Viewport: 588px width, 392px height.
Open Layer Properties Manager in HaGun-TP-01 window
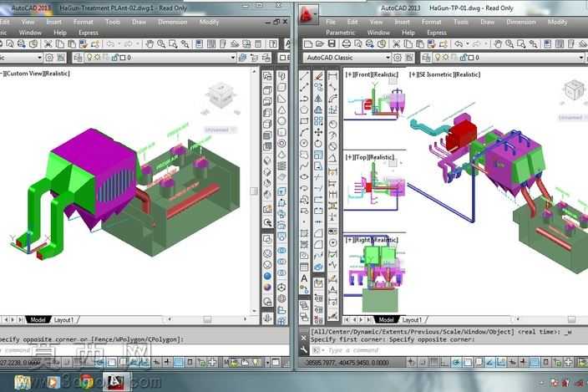click(426, 58)
